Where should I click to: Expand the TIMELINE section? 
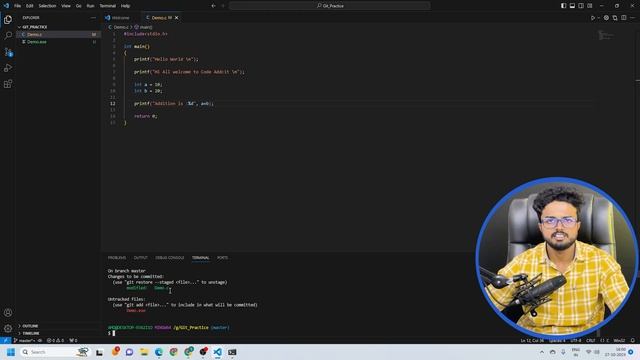[x=31, y=333]
